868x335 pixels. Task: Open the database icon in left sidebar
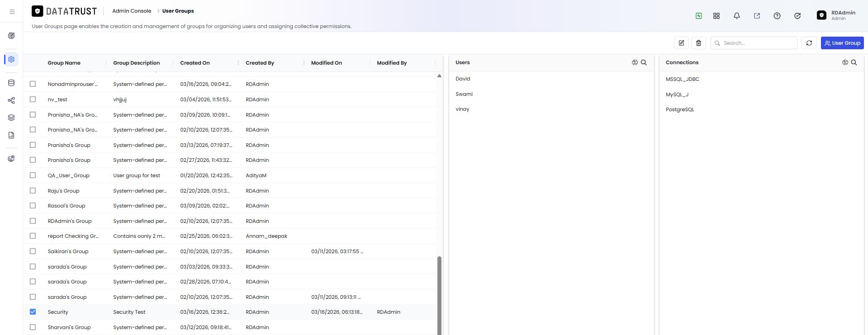tap(11, 83)
